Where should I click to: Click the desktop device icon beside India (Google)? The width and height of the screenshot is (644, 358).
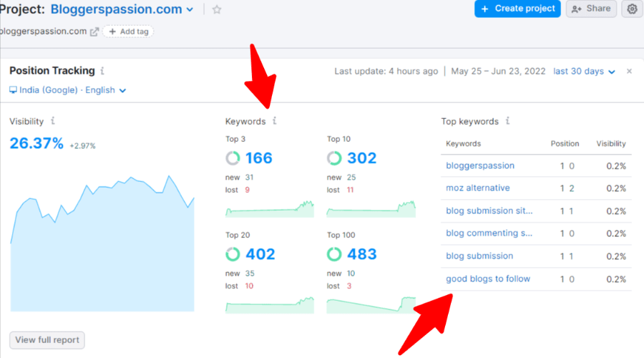pos(13,90)
